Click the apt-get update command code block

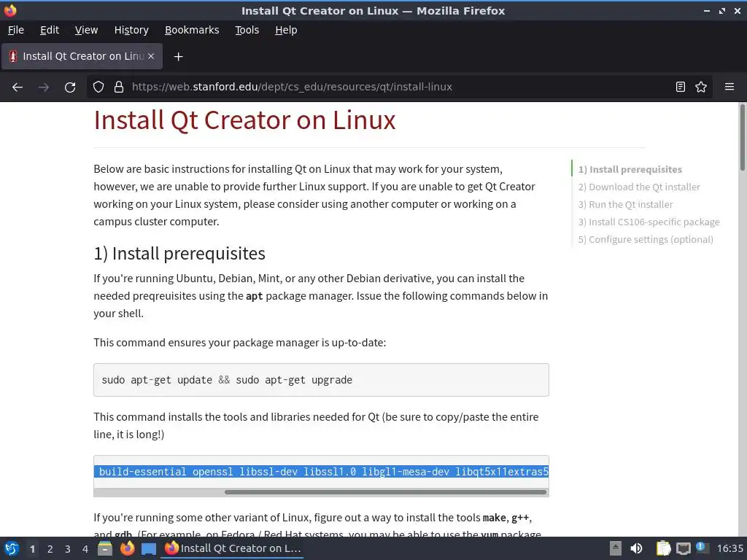(x=321, y=380)
